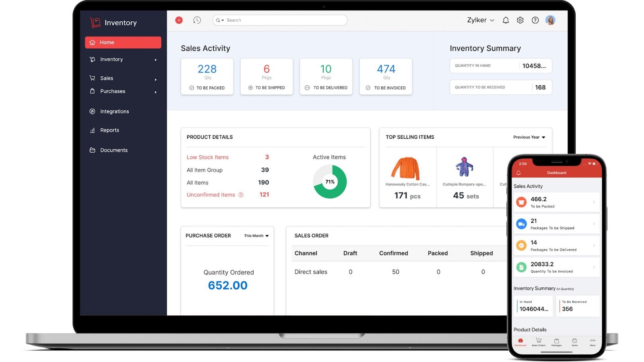The image size is (644, 362).
Task: Click the Low Stock Items link
Action: [x=207, y=157]
